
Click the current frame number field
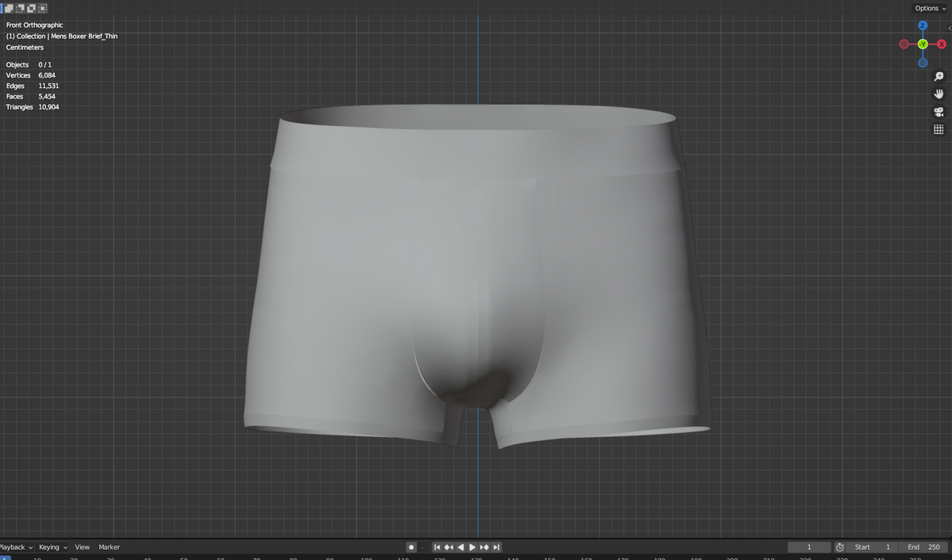click(808, 547)
